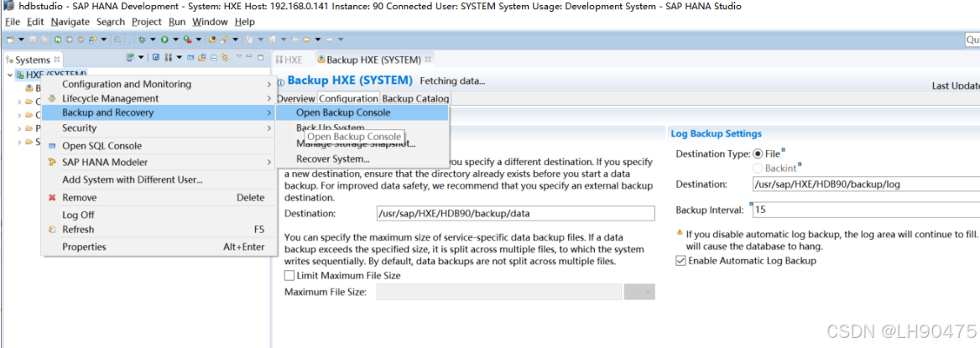Enable Limit Maximum File Size checkbox

point(289,276)
